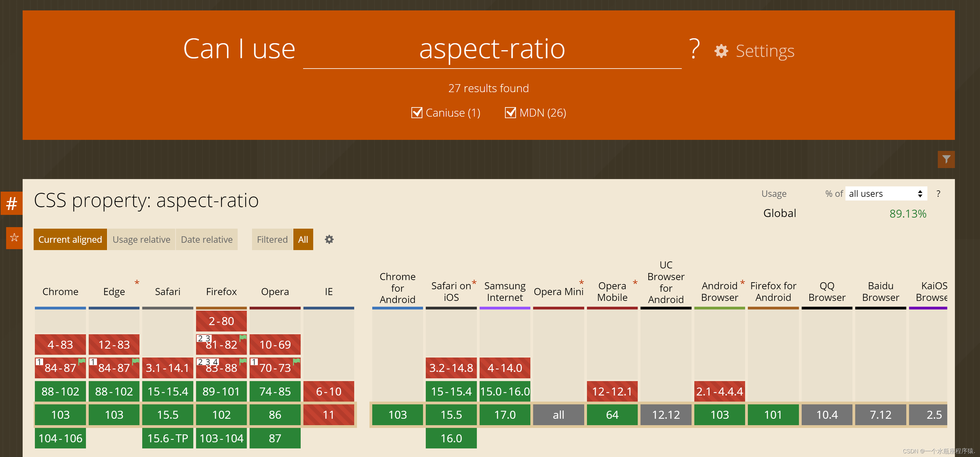The height and width of the screenshot is (457, 980).
Task: Click Firefox for Android 101 cell
Action: pos(773,414)
